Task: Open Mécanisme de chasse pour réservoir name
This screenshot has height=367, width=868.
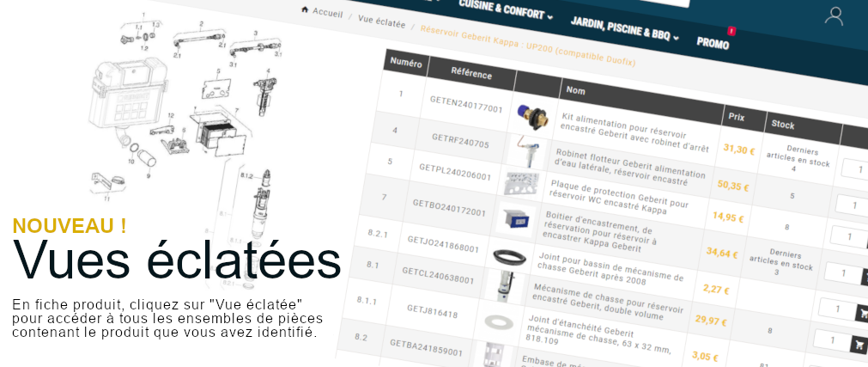Action: pos(607,303)
